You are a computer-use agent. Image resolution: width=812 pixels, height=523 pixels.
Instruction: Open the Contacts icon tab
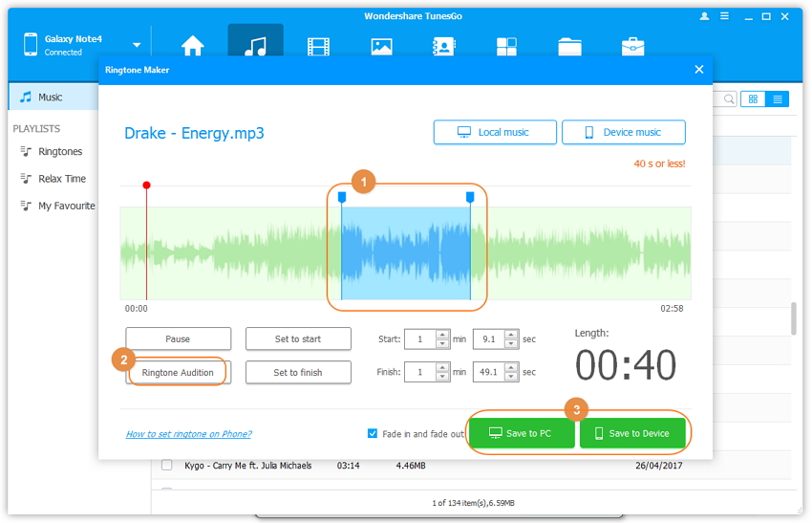pos(443,46)
